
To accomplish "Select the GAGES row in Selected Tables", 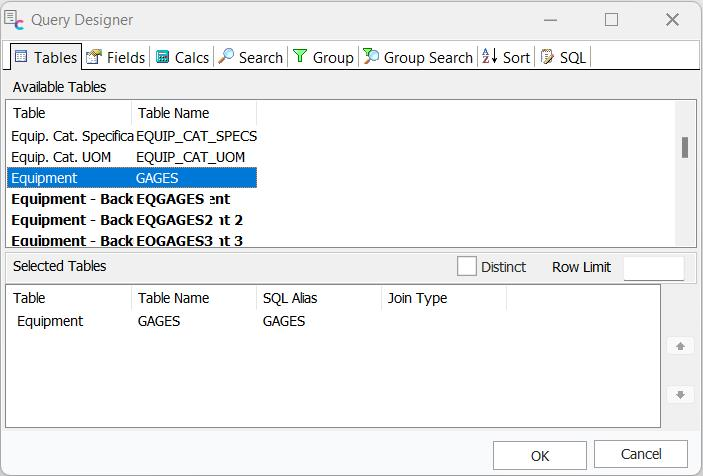I will coord(158,321).
